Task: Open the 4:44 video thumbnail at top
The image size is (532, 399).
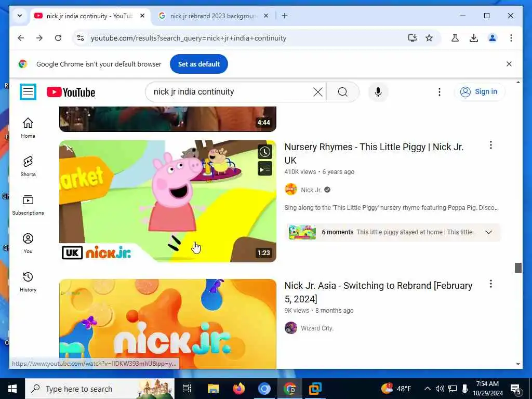Action: 168,119
